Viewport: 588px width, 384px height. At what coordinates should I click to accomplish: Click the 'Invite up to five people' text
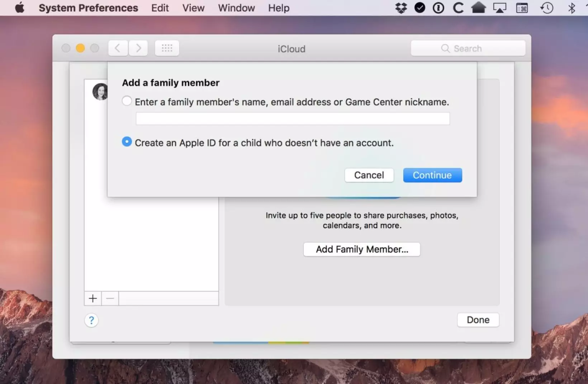(362, 220)
